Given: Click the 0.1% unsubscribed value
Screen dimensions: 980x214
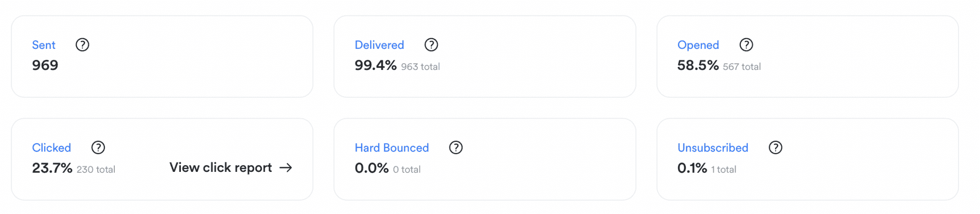Looking at the screenshot, I should tap(692, 168).
